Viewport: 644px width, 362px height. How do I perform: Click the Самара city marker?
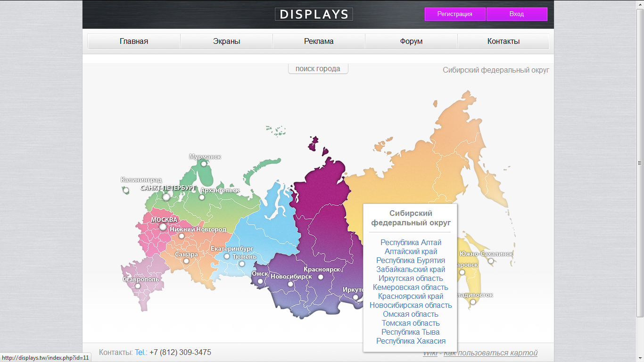(186, 261)
